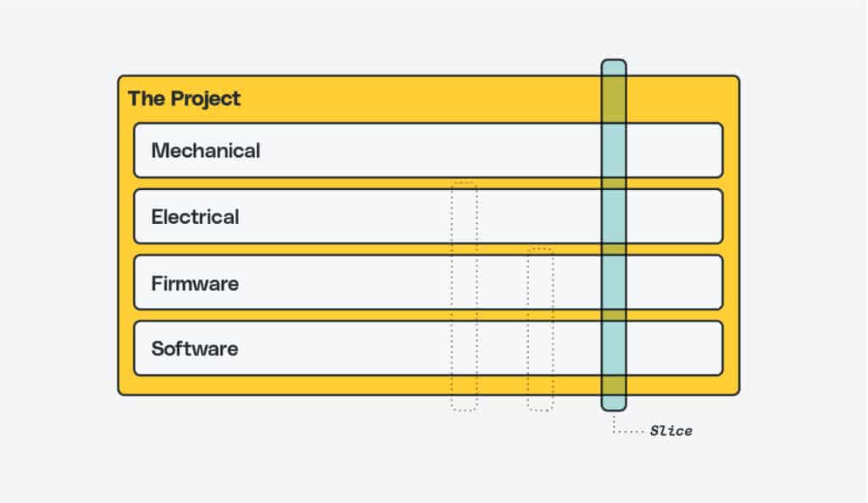Click the "The Project" title text
Image resolution: width=868 pixels, height=503 pixels.
point(184,98)
